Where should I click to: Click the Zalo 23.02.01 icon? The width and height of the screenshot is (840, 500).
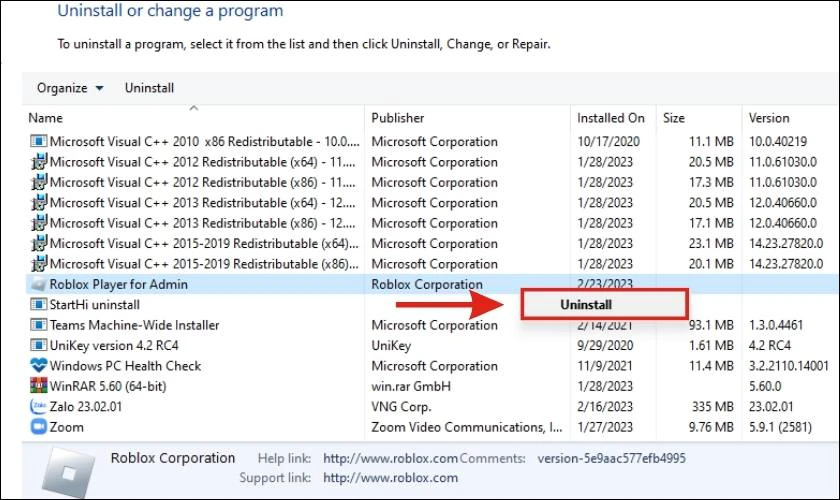coord(39,406)
